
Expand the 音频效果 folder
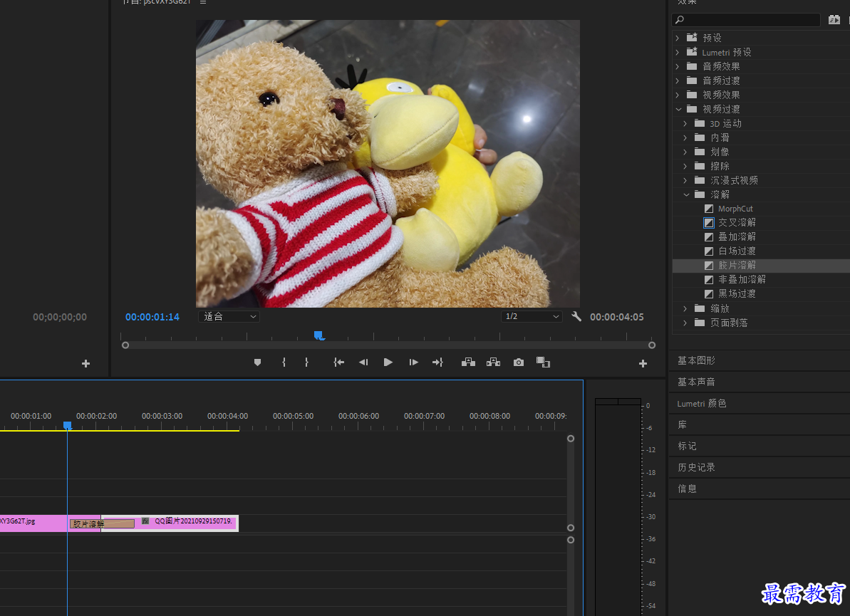tap(678, 67)
